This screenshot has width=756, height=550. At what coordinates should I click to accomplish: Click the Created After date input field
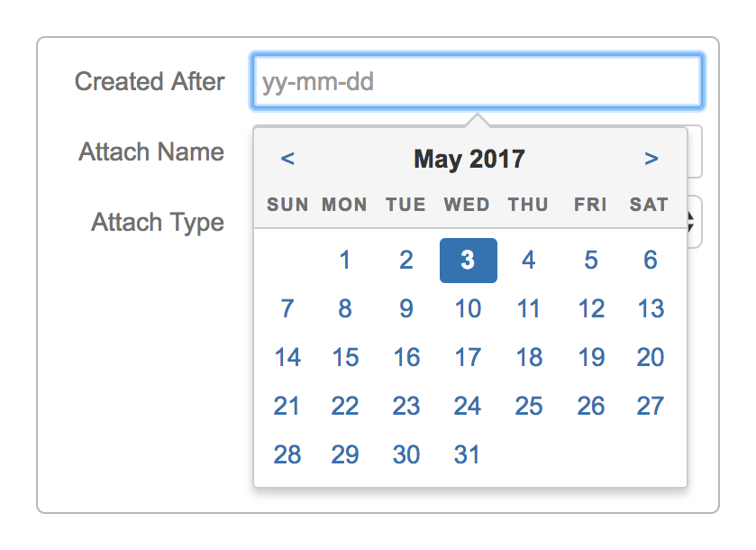point(477,81)
